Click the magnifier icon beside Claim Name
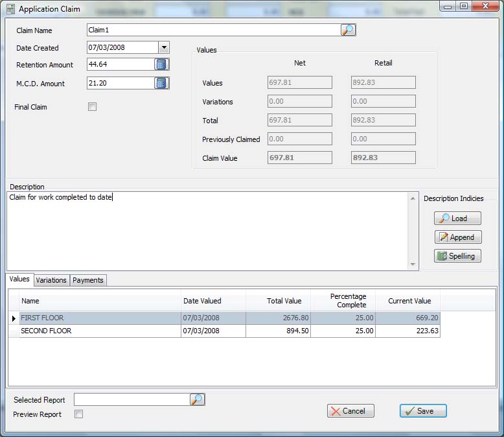The width and height of the screenshot is (504, 437). pos(348,30)
